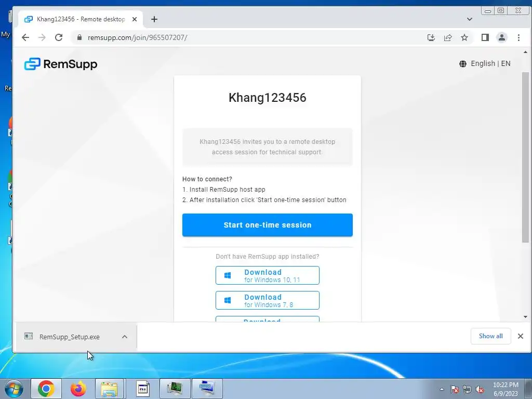Click the Chrome taskbar icon
532x399 pixels.
(x=46, y=389)
